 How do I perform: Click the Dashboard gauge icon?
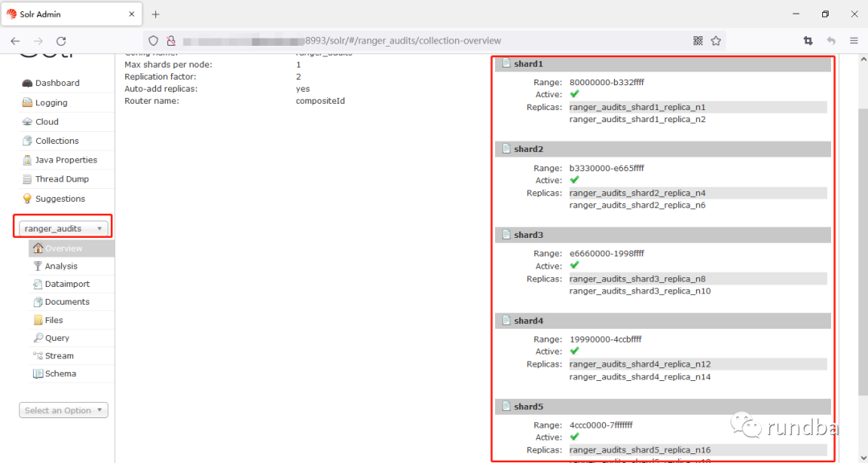click(27, 83)
